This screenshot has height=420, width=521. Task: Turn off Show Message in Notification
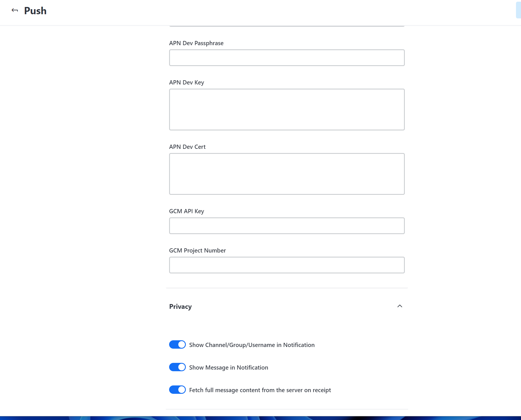[x=177, y=367]
